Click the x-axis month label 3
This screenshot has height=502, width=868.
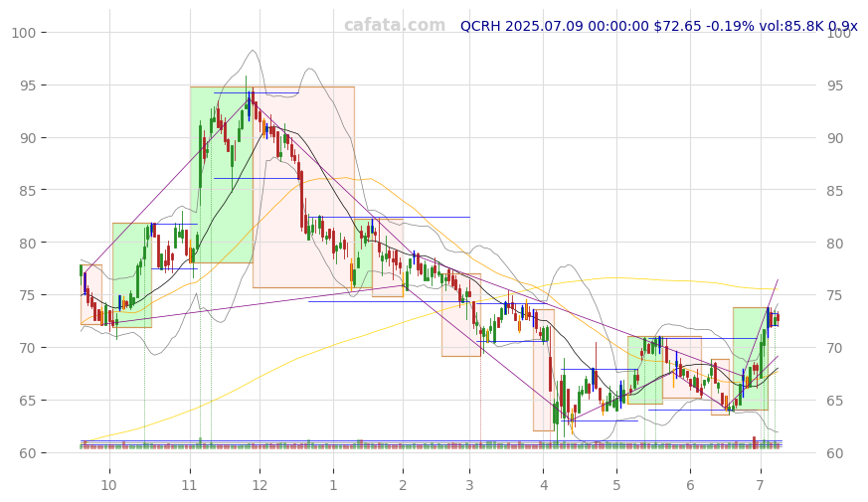[469, 485]
